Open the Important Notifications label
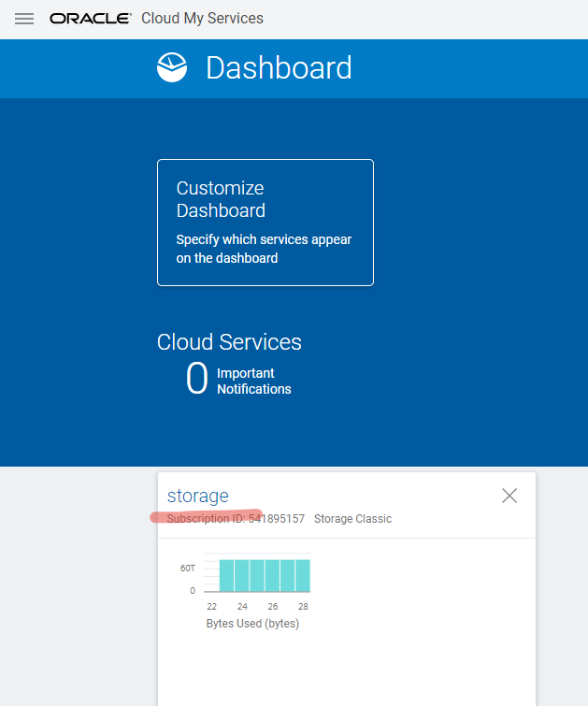Viewport: 588px width, 706px height. (x=253, y=381)
